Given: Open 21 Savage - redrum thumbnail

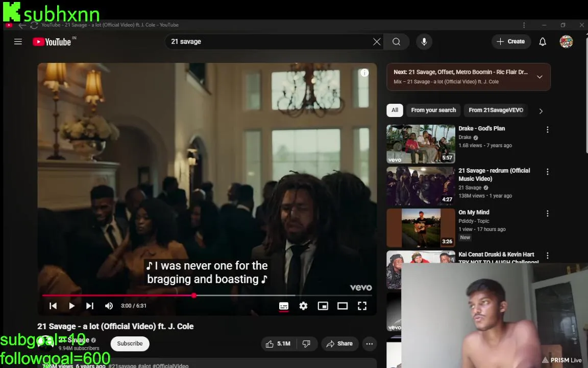Looking at the screenshot, I should tap(421, 186).
